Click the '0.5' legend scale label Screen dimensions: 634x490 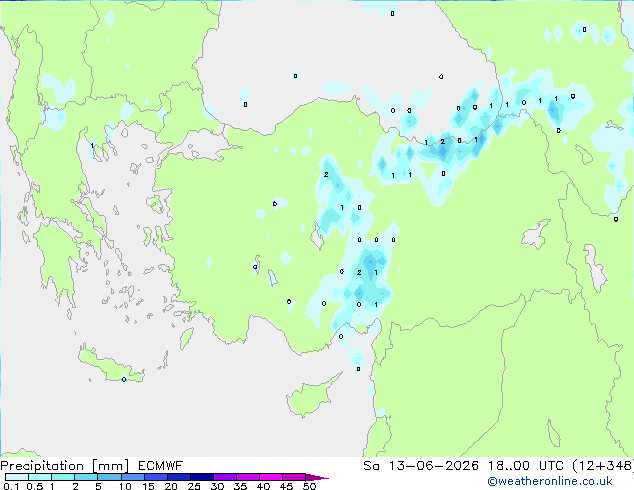click(x=35, y=486)
